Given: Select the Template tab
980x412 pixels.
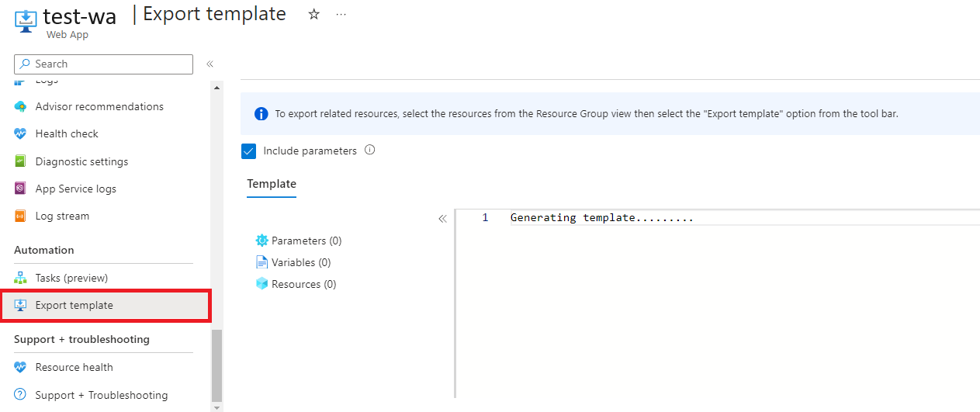Looking at the screenshot, I should [272, 185].
